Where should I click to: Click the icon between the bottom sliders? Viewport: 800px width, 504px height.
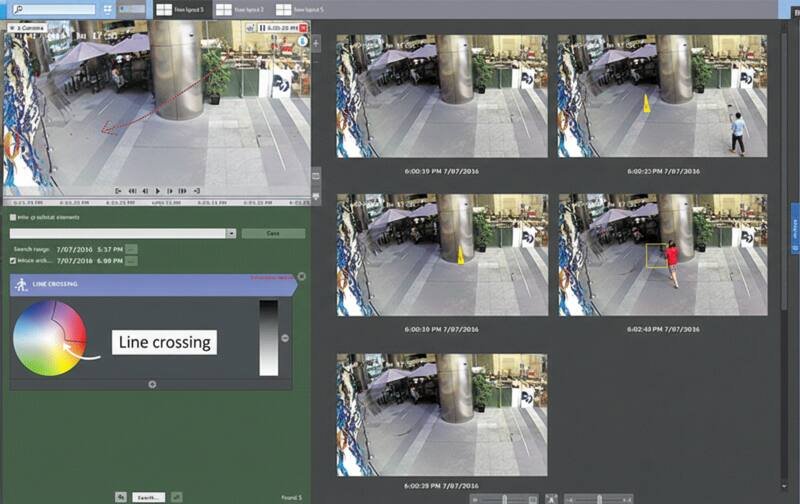tap(551, 499)
